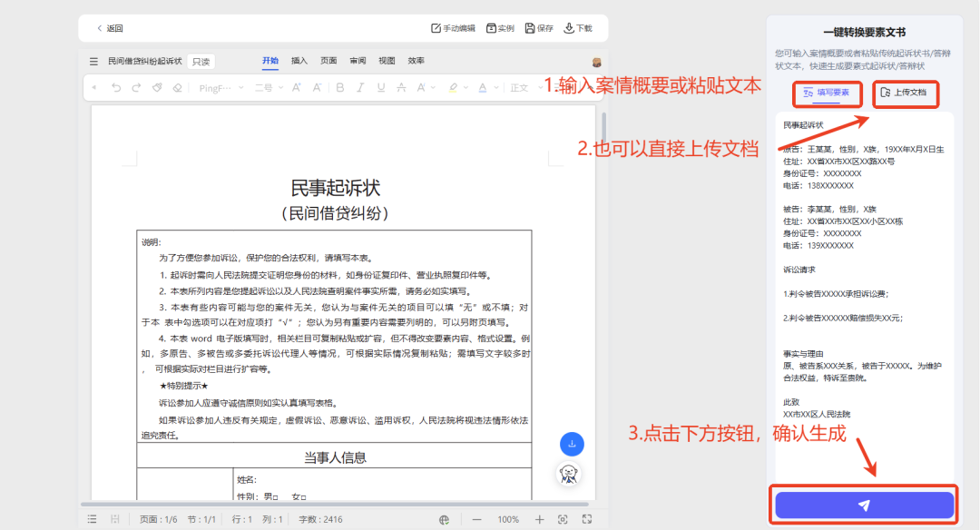This screenshot has height=530, width=980.
Task: Open the 实例 examples button
Action: click(x=501, y=28)
